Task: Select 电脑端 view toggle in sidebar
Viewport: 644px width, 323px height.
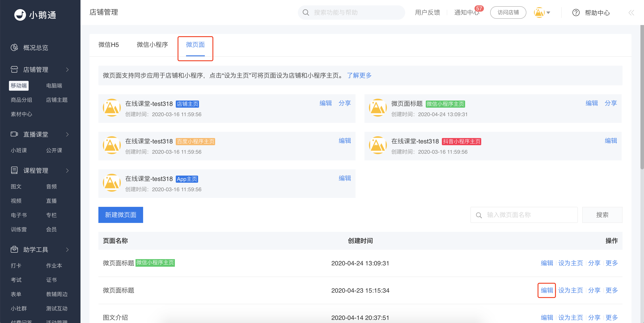Action: coord(54,86)
